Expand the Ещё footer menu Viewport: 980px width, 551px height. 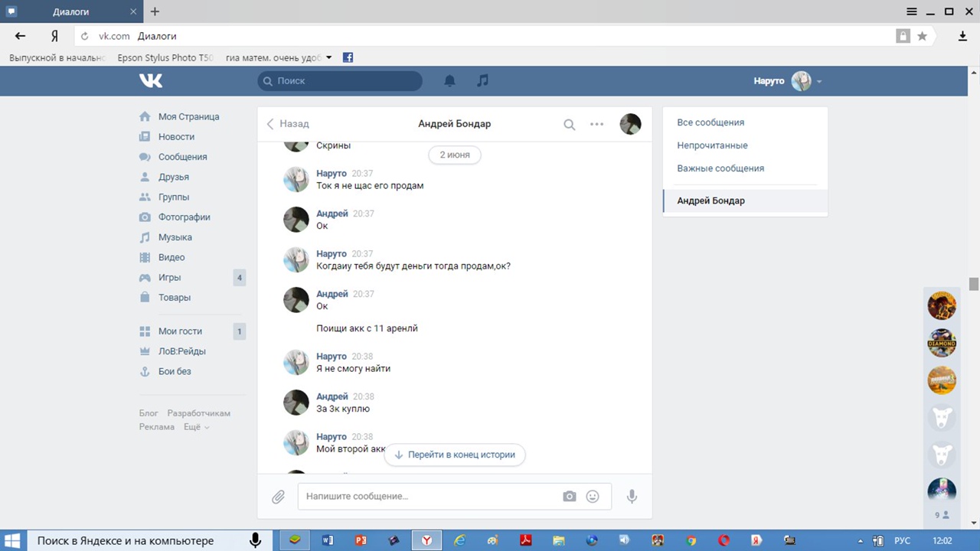pyautogui.click(x=196, y=427)
